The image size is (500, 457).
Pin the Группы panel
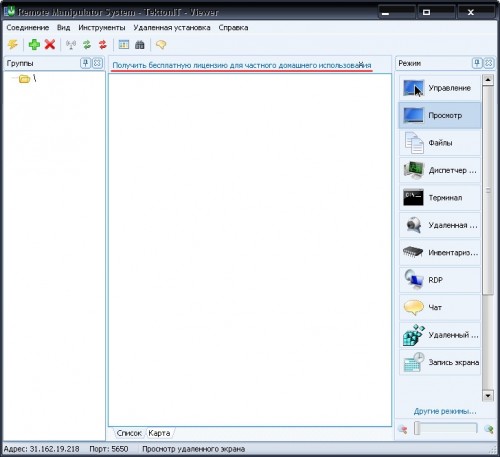[85, 63]
